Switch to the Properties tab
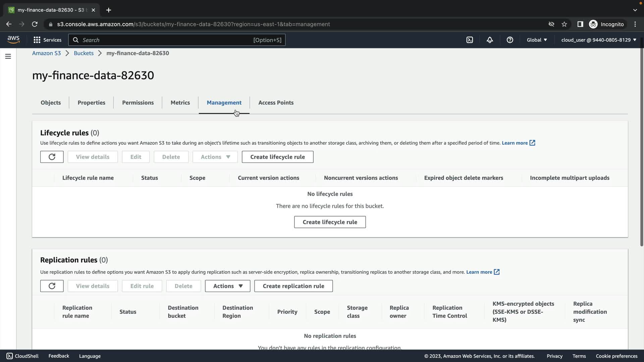This screenshot has width=644, height=362. [x=91, y=103]
